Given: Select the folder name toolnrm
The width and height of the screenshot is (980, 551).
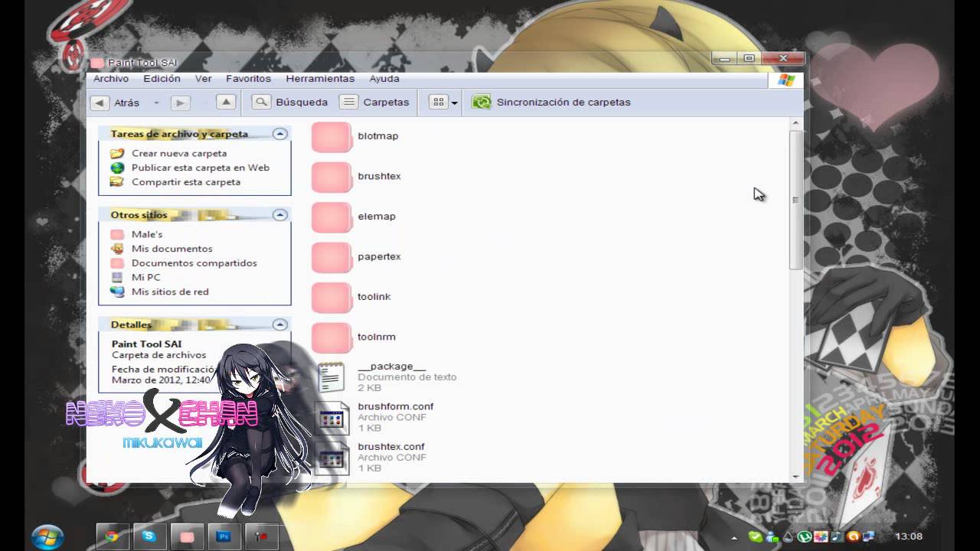Looking at the screenshot, I should pyautogui.click(x=377, y=337).
